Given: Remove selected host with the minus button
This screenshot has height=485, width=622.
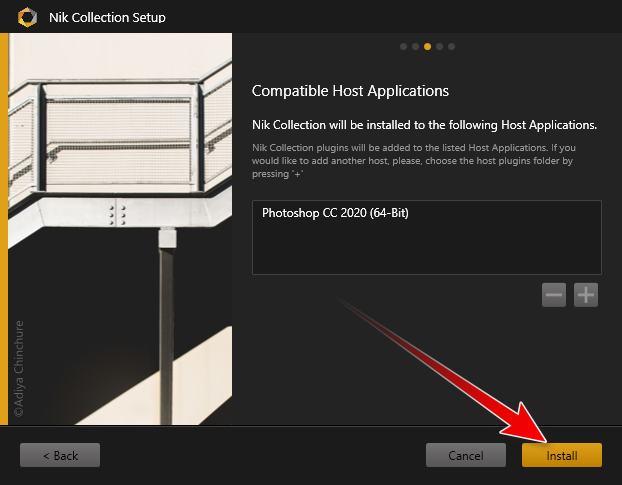Looking at the screenshot, I should tap(554, 295).
